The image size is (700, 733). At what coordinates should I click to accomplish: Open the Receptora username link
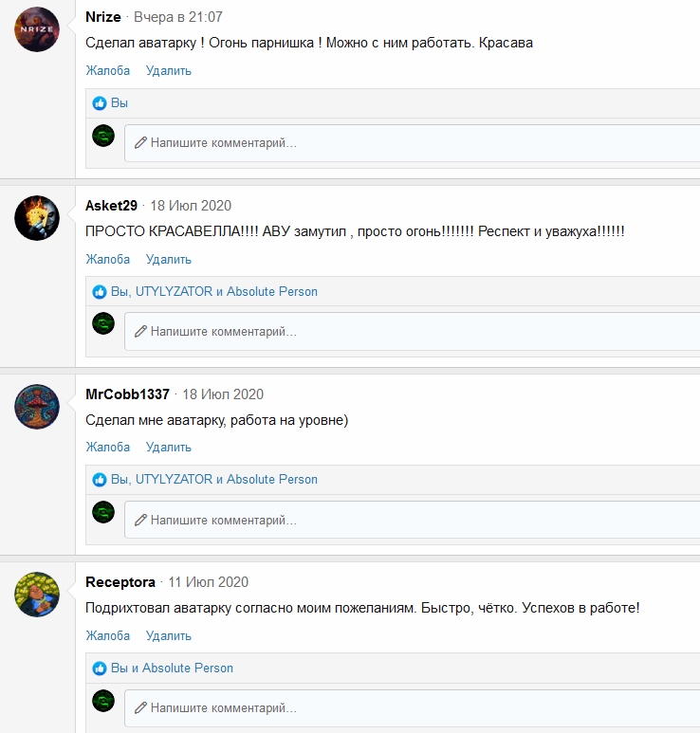[x=120, y=582]
